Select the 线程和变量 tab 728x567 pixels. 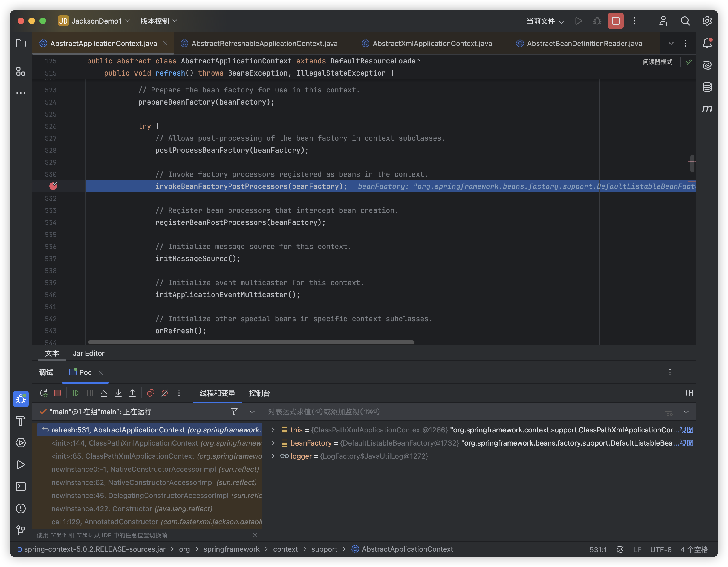pos(218,393)
